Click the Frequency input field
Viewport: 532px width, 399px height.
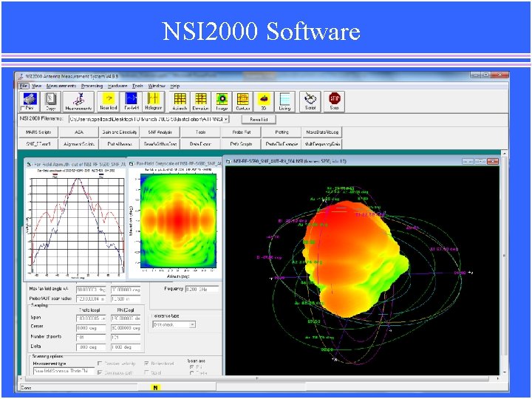[202, 290]
